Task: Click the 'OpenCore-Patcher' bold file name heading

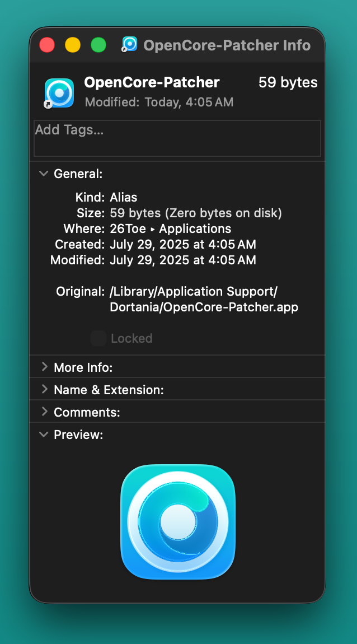Action: tap(152, 82)
